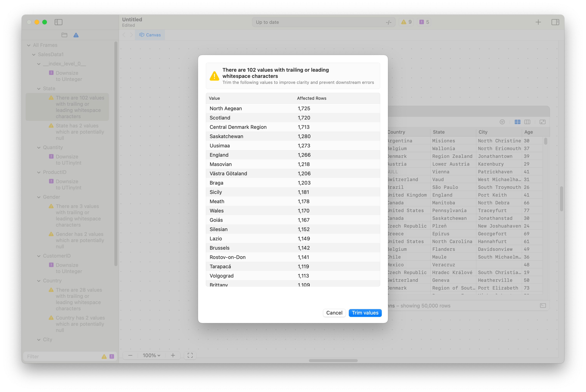Click the São Paulo cell in State column
586x392 pixels.
[453, 187]
